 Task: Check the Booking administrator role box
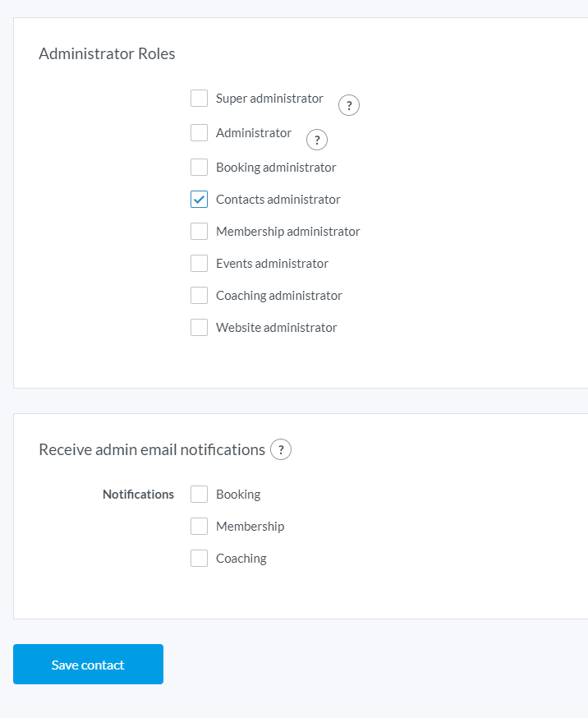(199, 168)
